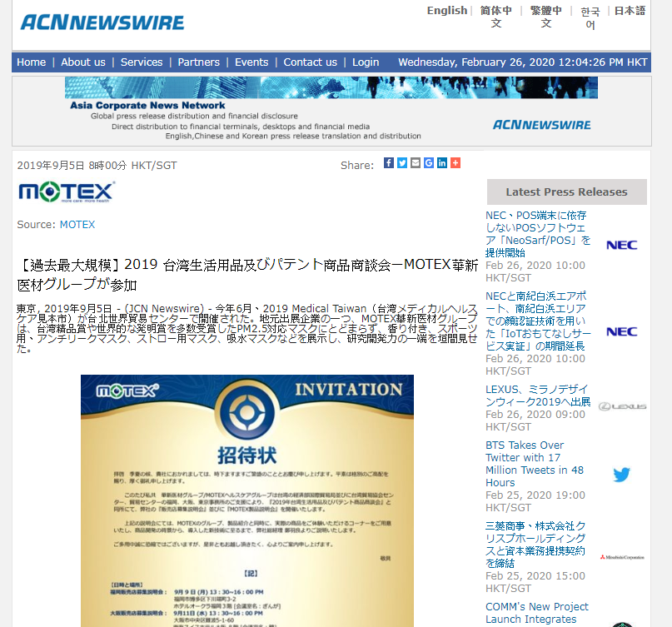Select Events in the navigation bar
The width and height of the screenshot is (672, 627).
[x=251, y=62]
